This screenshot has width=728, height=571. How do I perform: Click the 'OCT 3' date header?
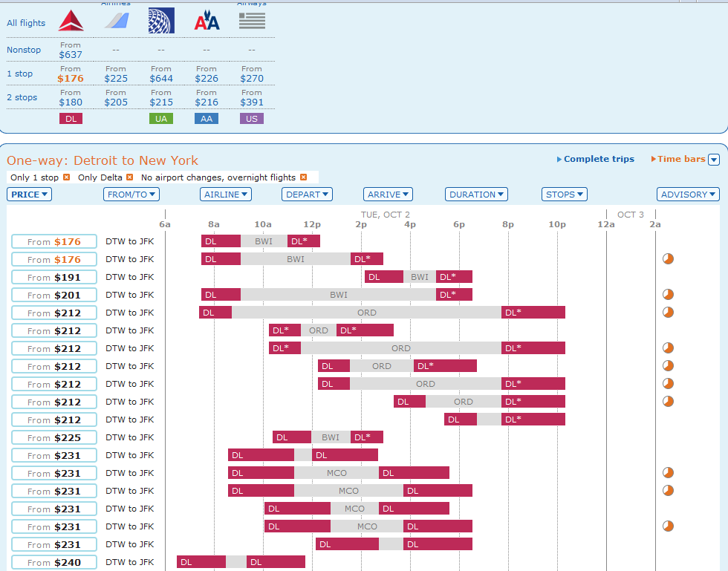pos(631,215)
